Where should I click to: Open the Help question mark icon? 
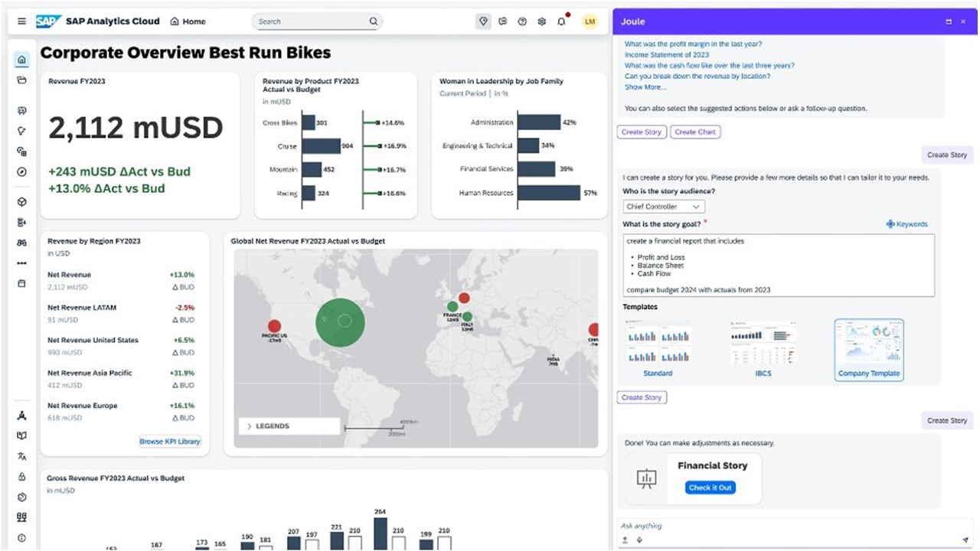[522, 21]
